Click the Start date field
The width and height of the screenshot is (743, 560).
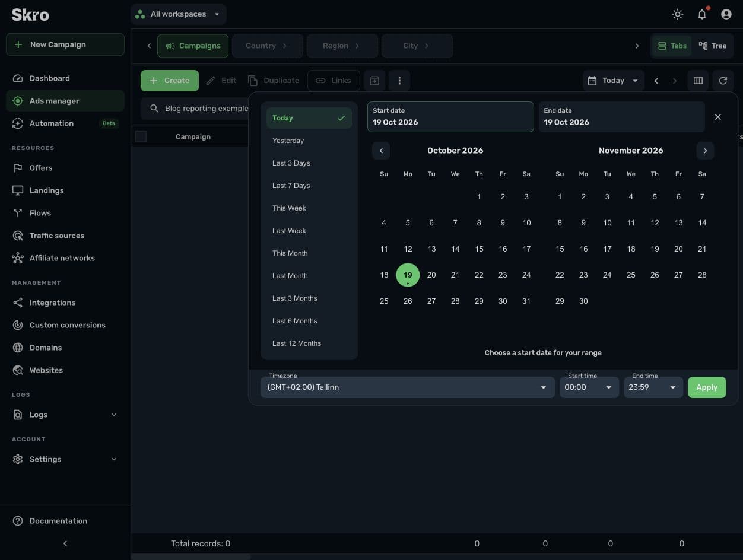pos(450,117)
